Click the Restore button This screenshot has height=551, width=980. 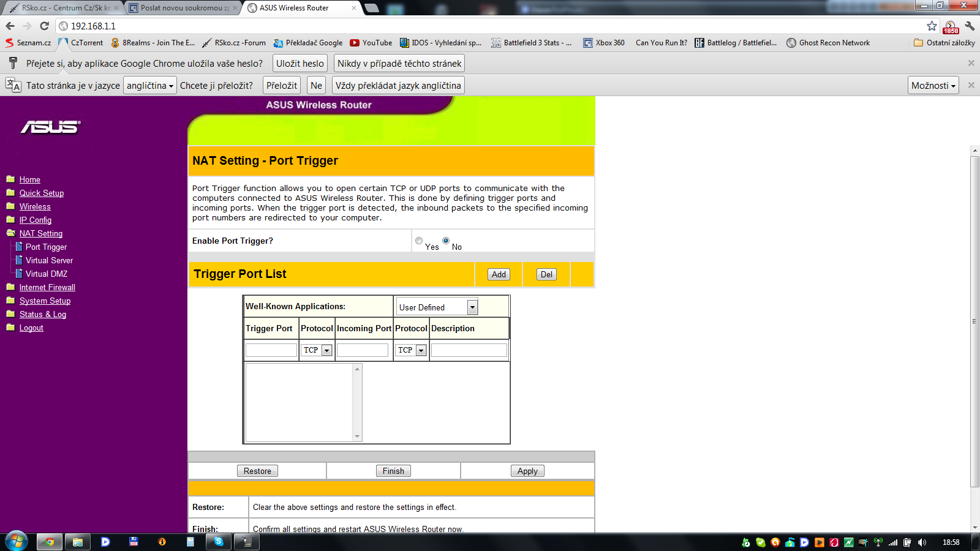click(257, 471)
